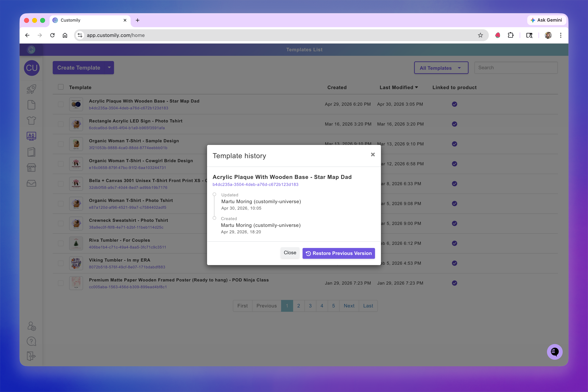Click Ask Gemini button

tap(546, 20)
